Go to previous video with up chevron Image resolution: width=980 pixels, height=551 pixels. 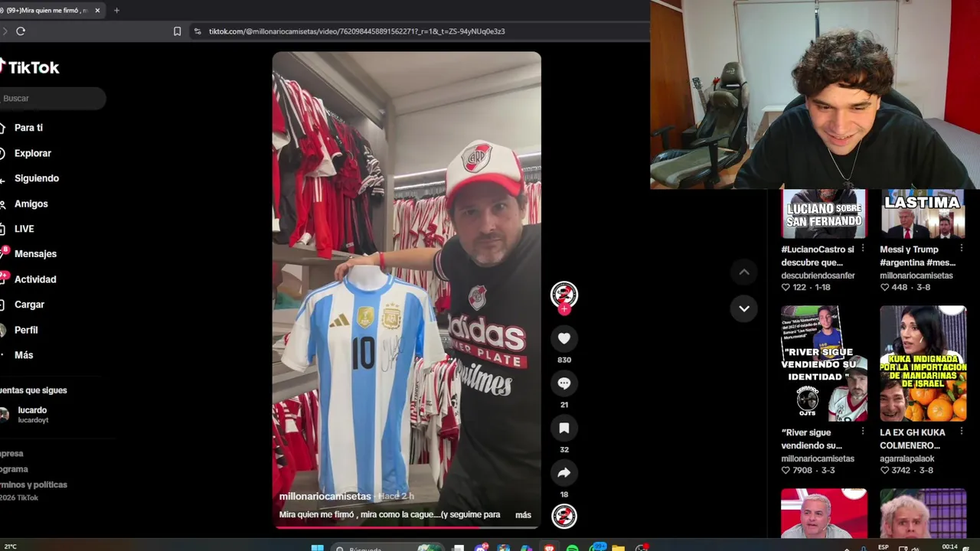point(744,272)
